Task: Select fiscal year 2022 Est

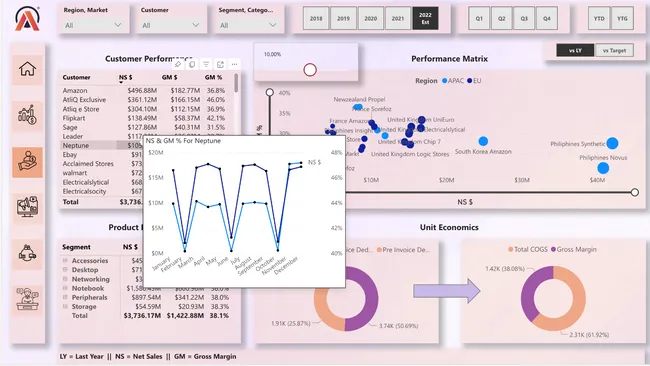Action: [425, 19]
